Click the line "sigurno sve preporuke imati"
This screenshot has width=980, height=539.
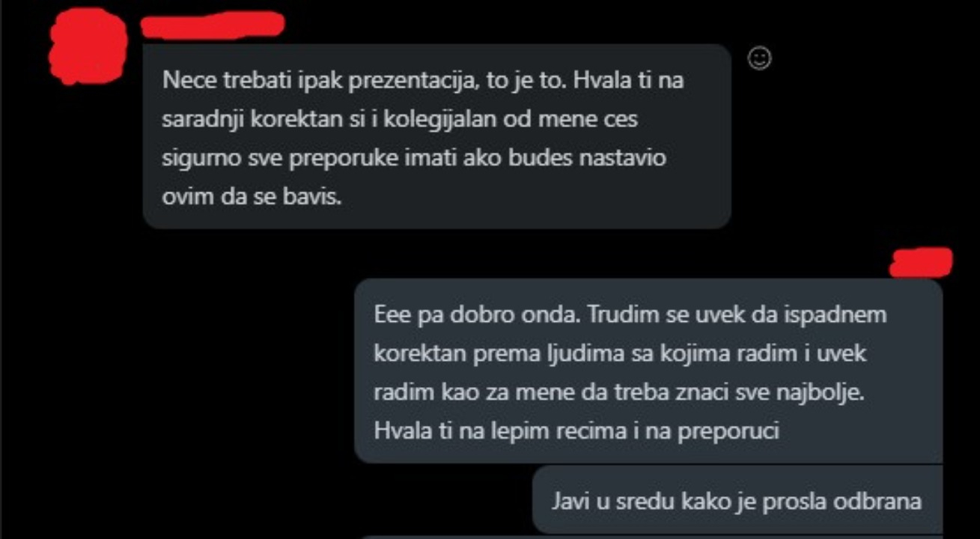(x=316, y=159)
